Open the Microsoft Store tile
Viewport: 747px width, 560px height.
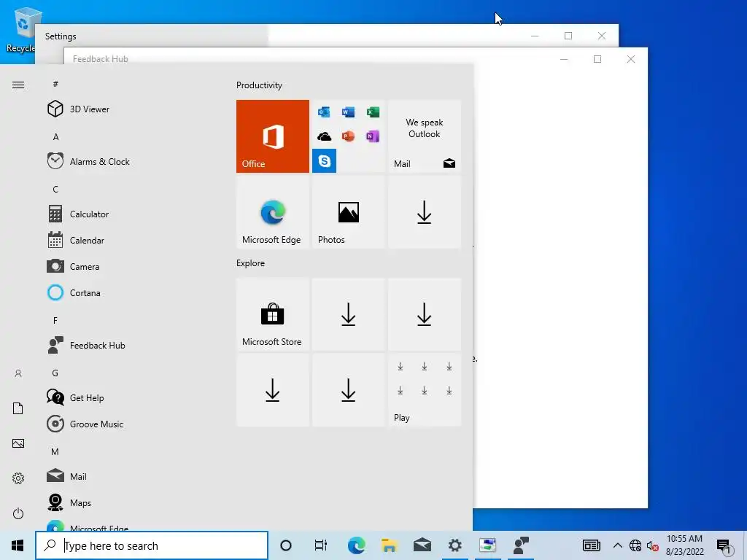[273, 314]
